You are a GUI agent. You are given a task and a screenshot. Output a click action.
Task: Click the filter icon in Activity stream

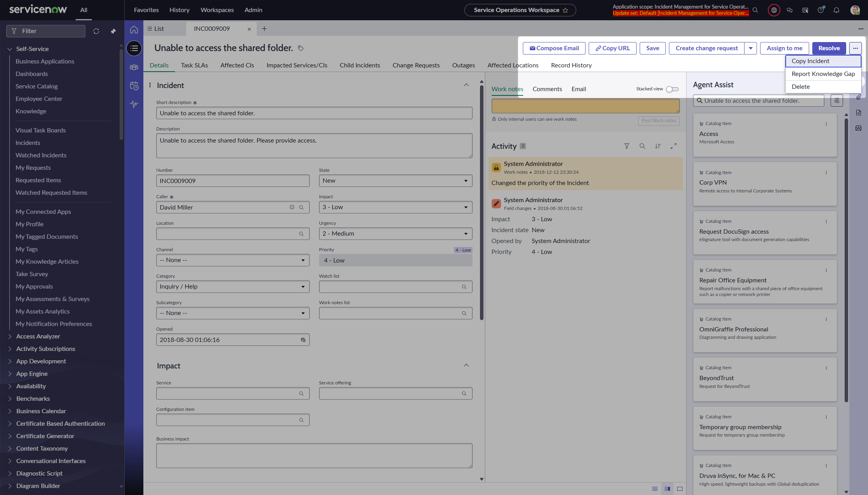[626, 146]
